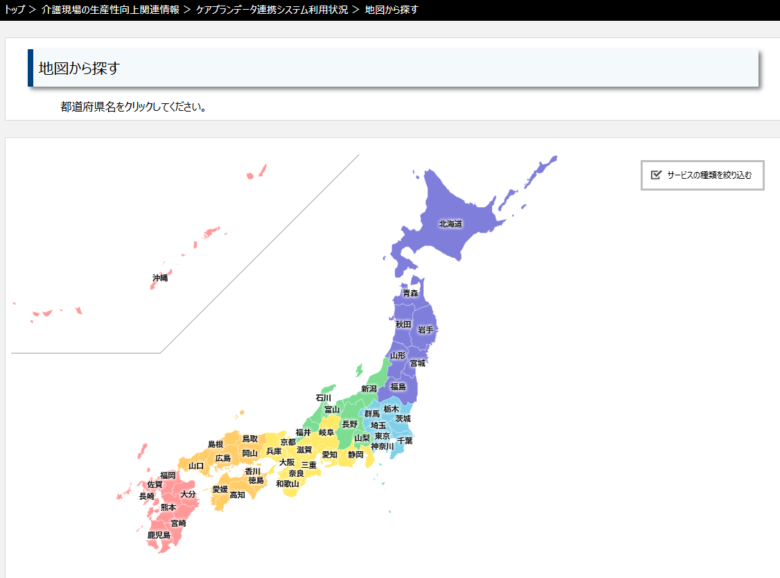Click 鹿児島 prefecture label
This screenshot has height=578, width=780.
(158, 535)
